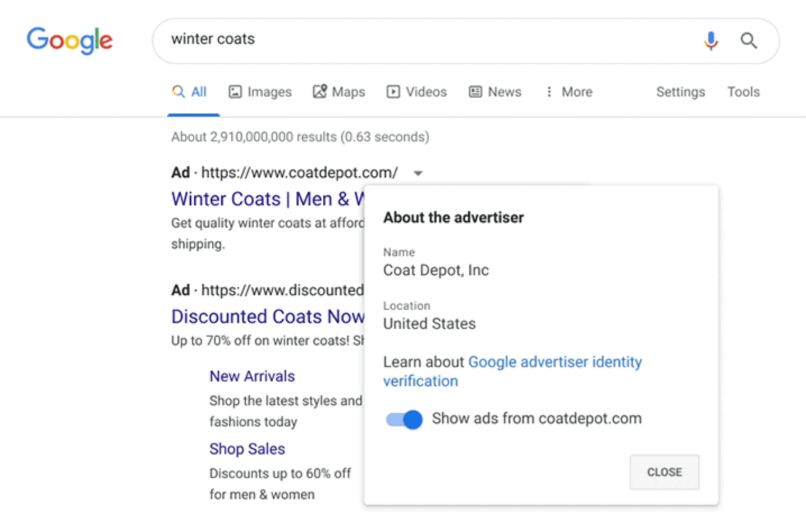This screenshot has width=806, height=532.
Task: Click the Maps tab pin icon
Action: pyautogui.click(x=319, y=91)
